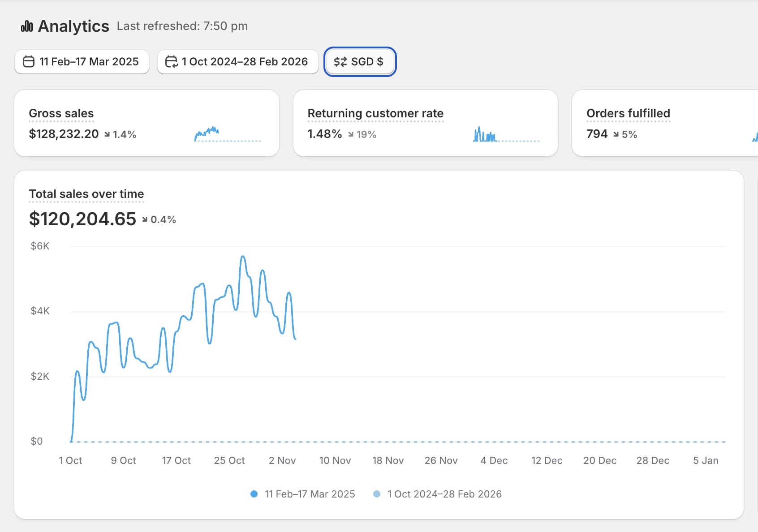This screenshot has height=532, width=758.
Task: Click comparison calendar icon for 1 Oct 2024
Action: click(171, 62)
